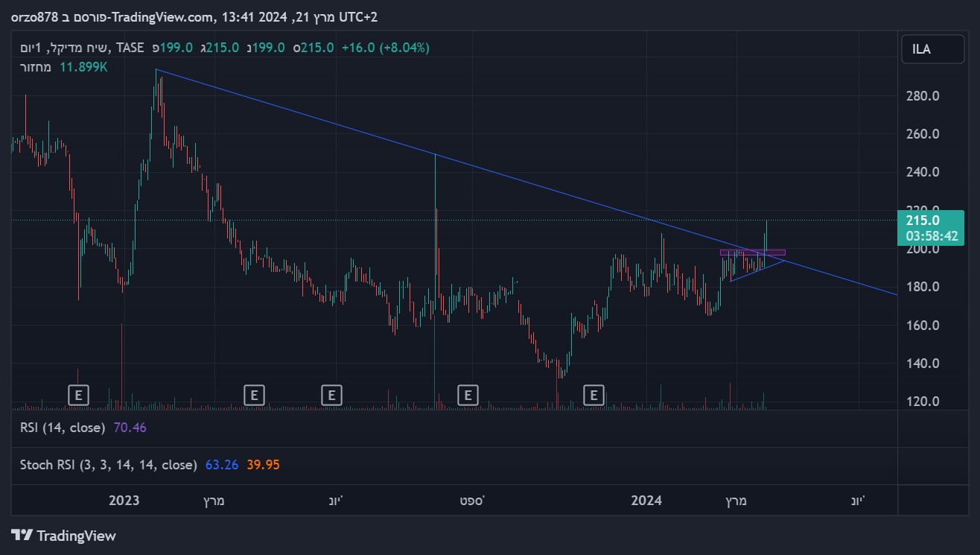Select the green current price tag 215.0
Screen dimensions: 980x555
coord(921,221)
